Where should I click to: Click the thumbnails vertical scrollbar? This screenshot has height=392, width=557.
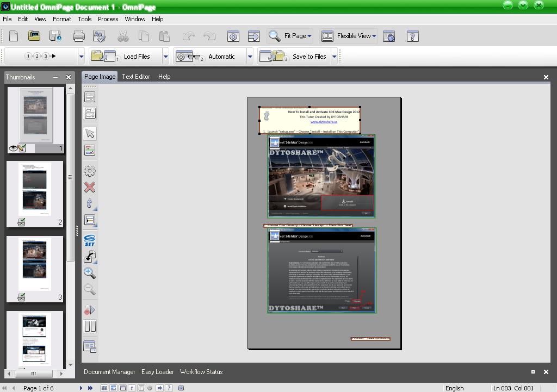[x=70, y=178]
